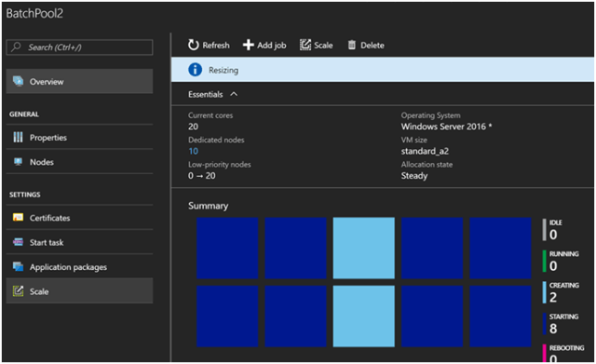This screenshot has width=596, height=364.
Task: Open the Properties menu item
Action: pyautogui.click(x=80, y=137)
